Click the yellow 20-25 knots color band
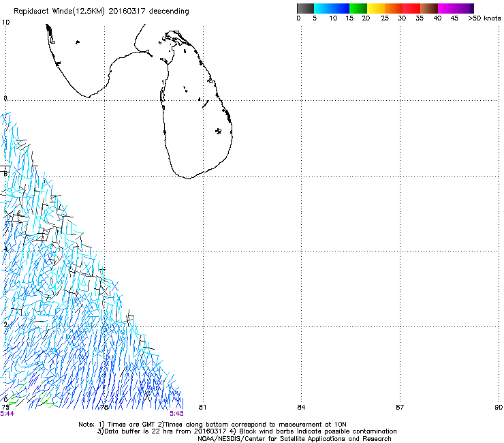504x443 pixels. 376,8
